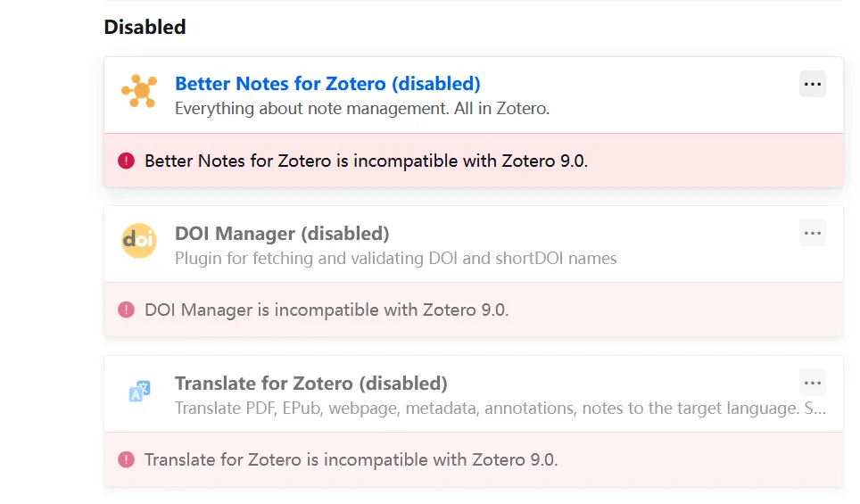Click Translate for Zotero incompatible warning message

[351, 460]
